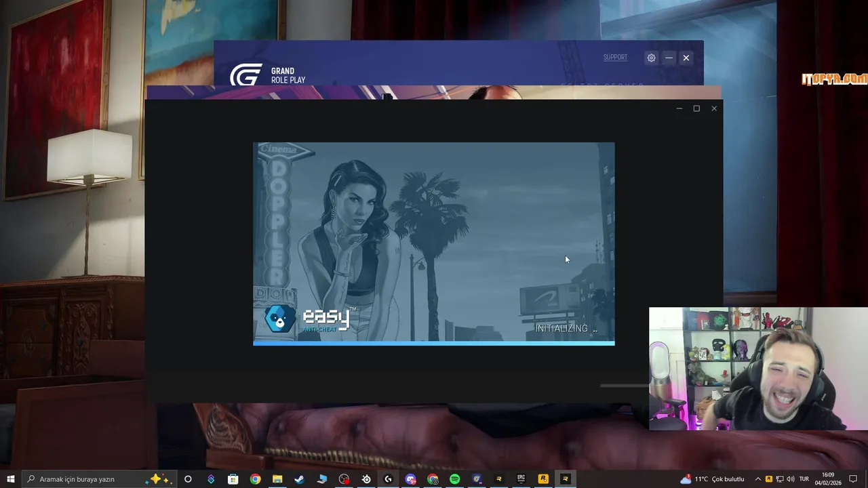The width and height of the screenshot is (868, 488).
Task: Minimize the Grand Role Play launcher window
Action: [669, 58]
